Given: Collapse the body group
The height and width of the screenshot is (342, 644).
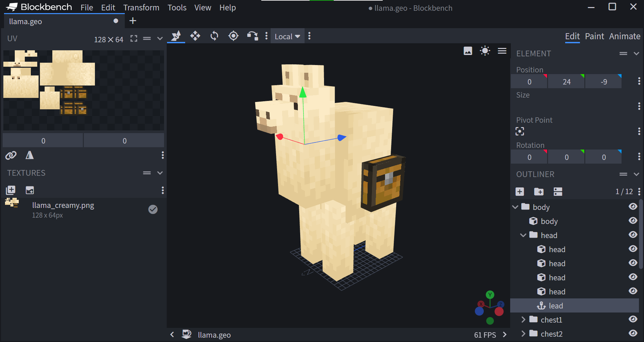Looking at the screenshot, I should click(516, 207).
